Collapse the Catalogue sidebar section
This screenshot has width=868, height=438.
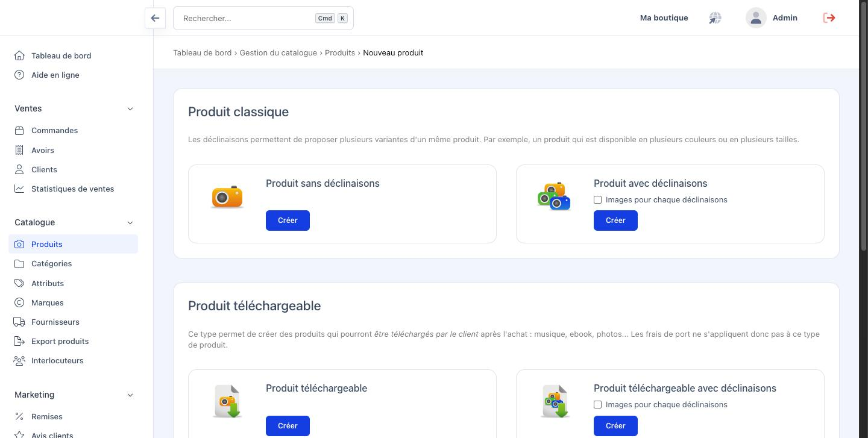[x=130, y=223]
